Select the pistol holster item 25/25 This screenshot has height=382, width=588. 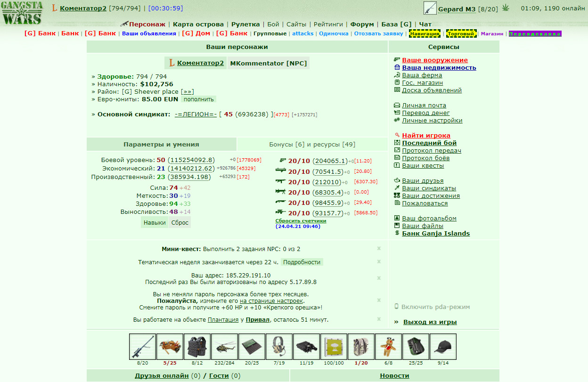(416, 347)
